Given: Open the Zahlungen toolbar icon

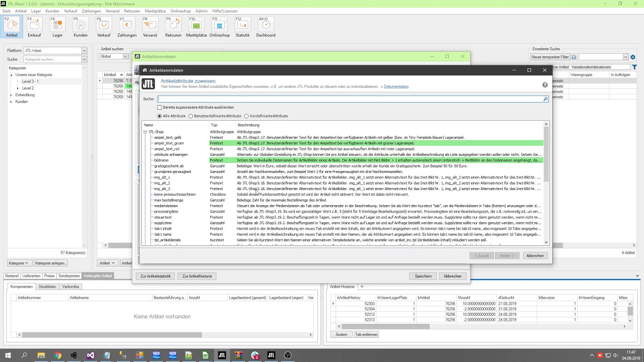Looking at the screenshot, I should pyautogui.click(x=127, y=27).
